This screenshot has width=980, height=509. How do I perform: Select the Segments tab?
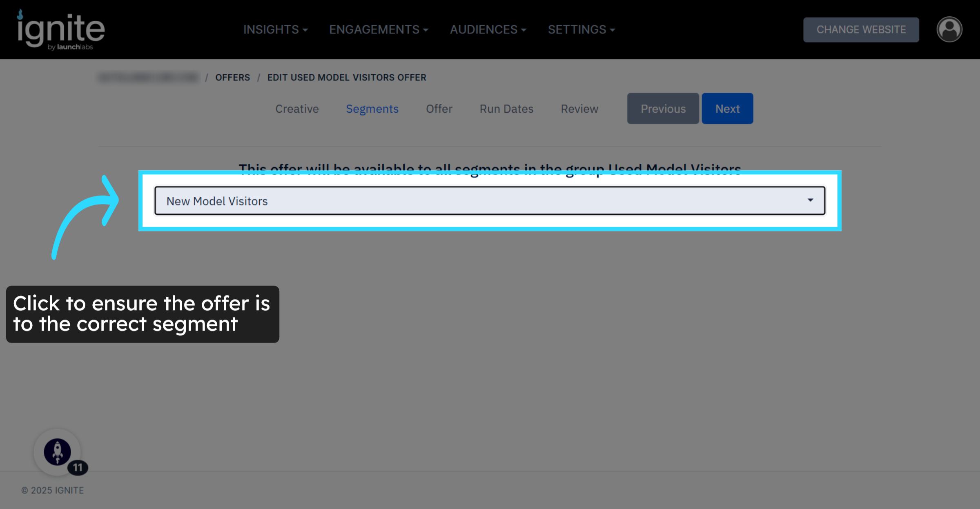(x=372, y=109)
